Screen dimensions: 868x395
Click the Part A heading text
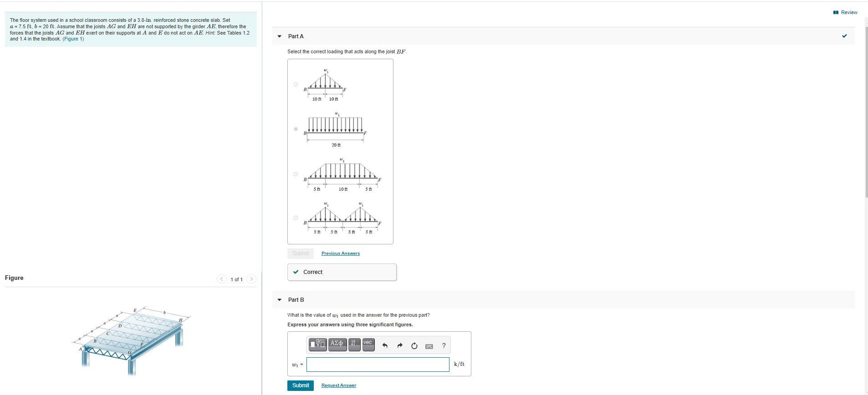(x=296, y=36)
